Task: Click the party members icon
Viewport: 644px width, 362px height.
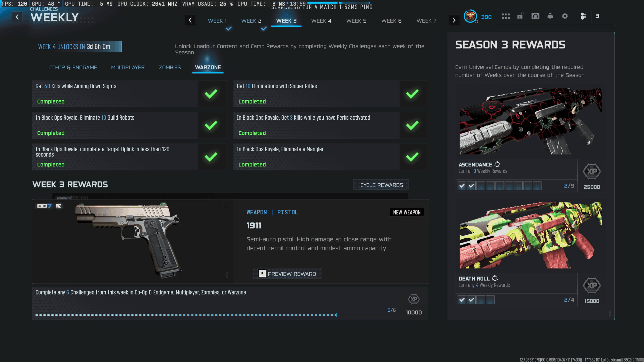Action: tap(583, 16)
